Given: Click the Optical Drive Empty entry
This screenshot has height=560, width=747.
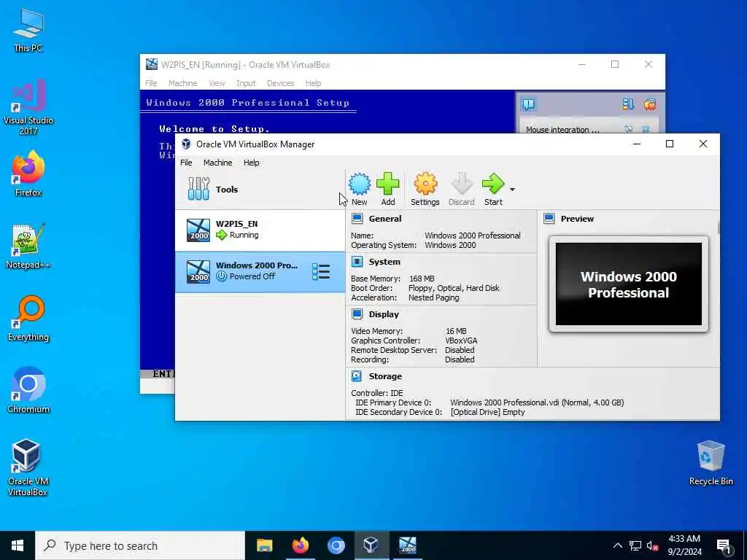Looking at the screenshot, I should tap(487, 412).
